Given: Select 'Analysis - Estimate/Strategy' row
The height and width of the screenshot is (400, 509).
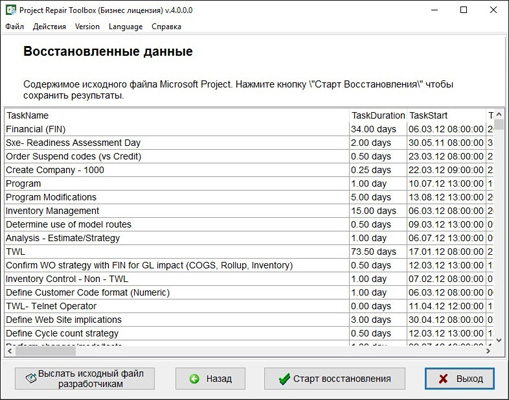Looking at the screenshot, I should (x=249, y=238).
